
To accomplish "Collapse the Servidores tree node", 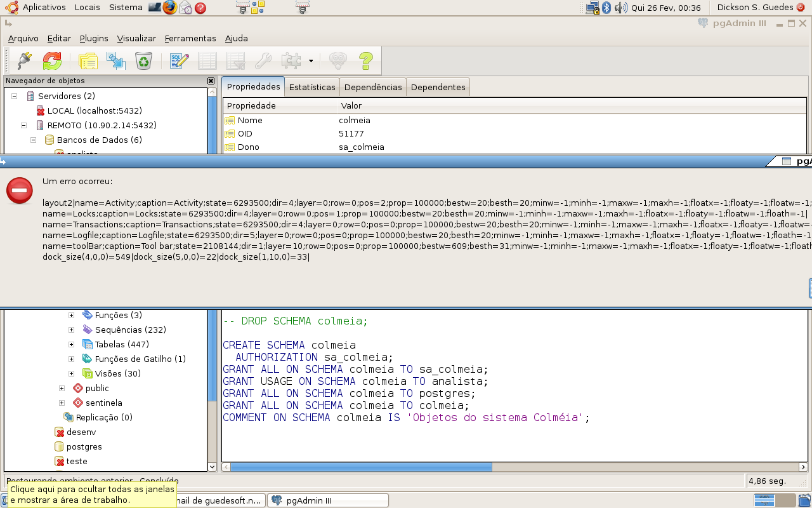I will pos(14,96).
